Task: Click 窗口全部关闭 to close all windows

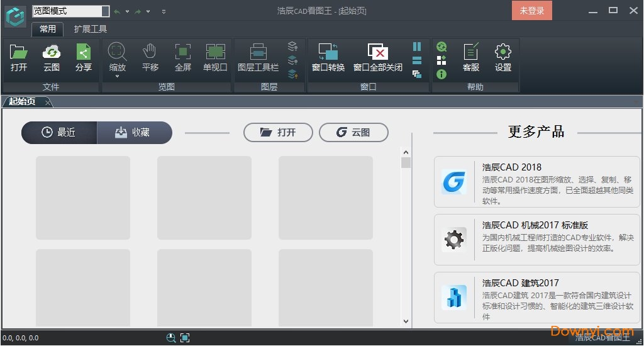Action: [377, 57]
